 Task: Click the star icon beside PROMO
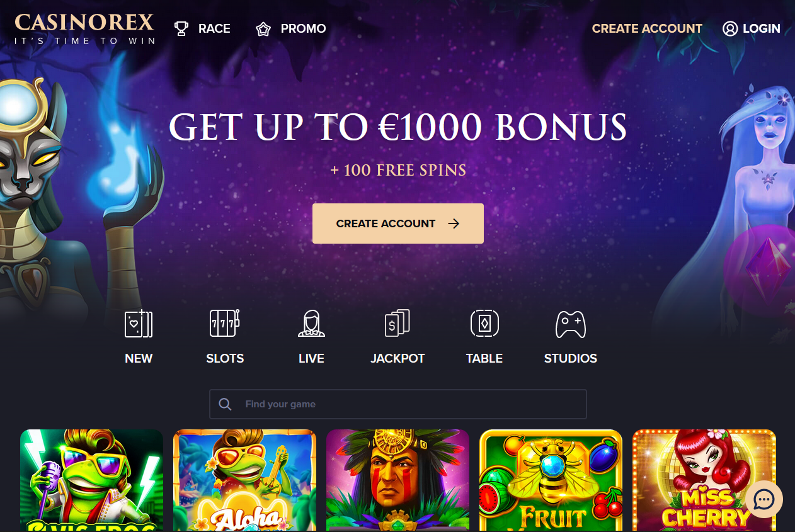click(x=263, y=29)
